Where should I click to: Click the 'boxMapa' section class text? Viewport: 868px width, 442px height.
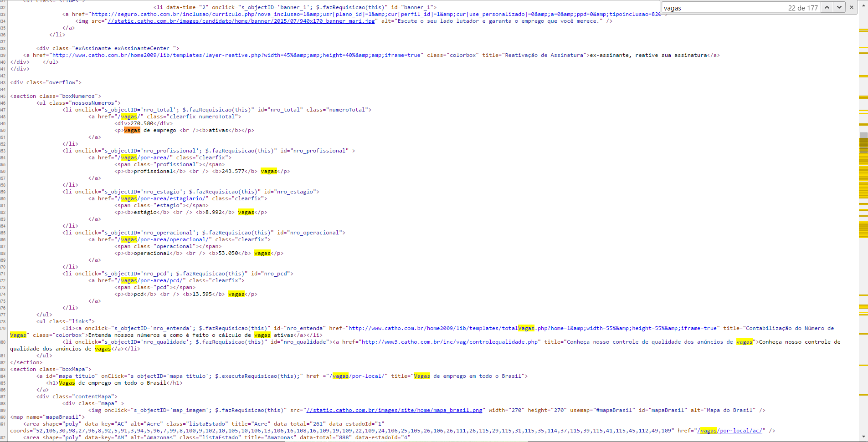73,369
